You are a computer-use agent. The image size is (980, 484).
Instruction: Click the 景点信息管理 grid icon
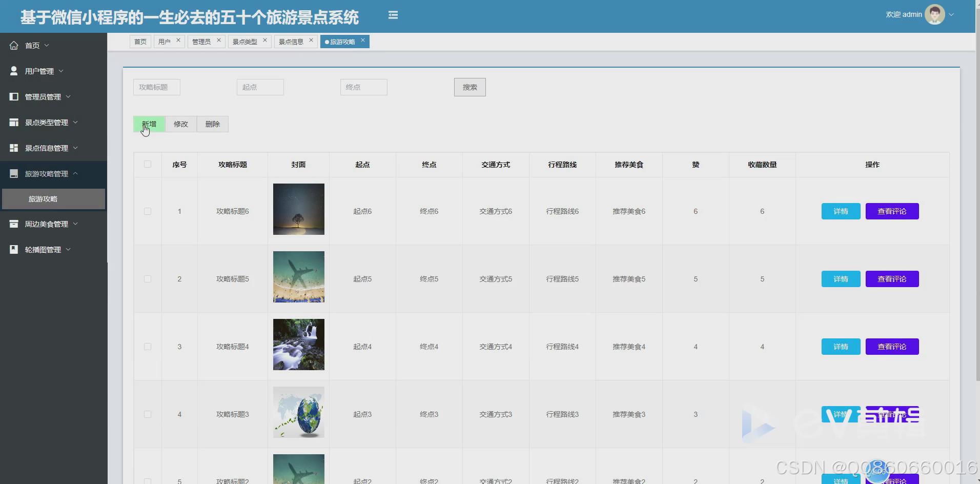(14, 148)
